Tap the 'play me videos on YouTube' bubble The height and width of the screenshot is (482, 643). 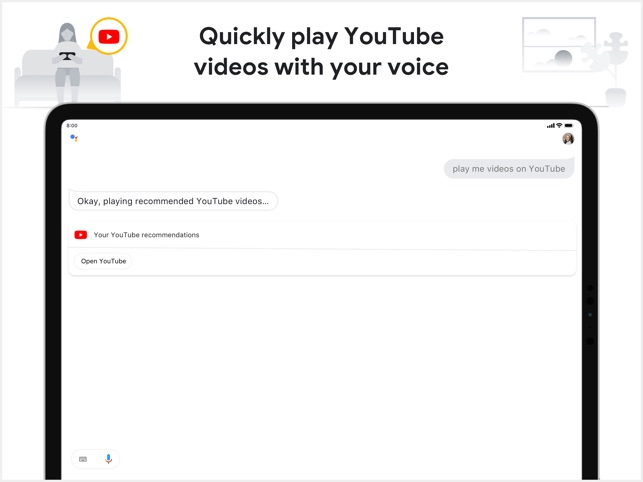508,169
